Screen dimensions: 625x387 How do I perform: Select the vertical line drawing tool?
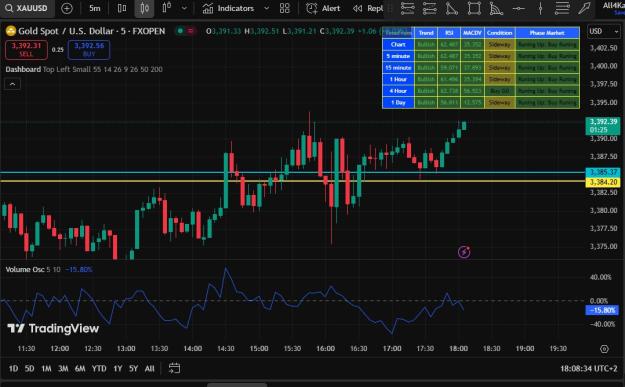click(x=540, y=8)
